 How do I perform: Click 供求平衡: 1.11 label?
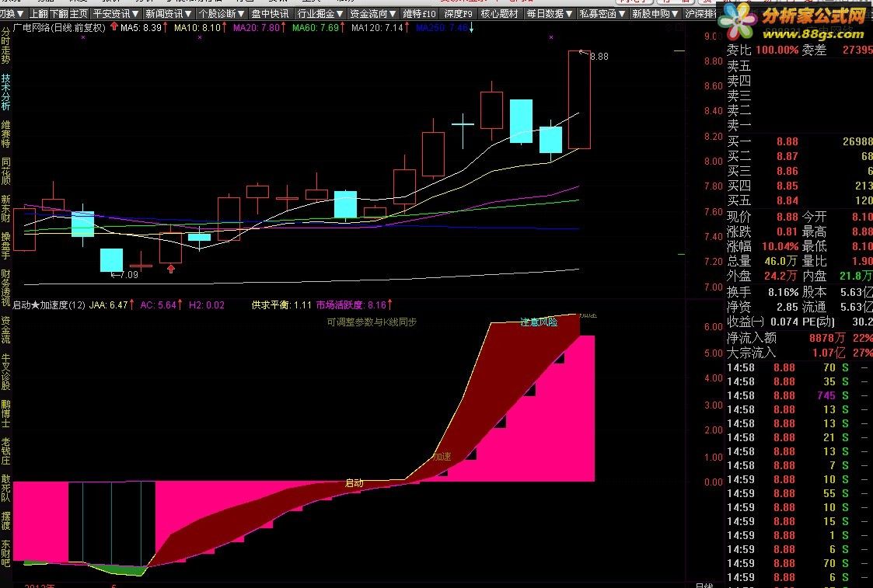pos(281,304)
